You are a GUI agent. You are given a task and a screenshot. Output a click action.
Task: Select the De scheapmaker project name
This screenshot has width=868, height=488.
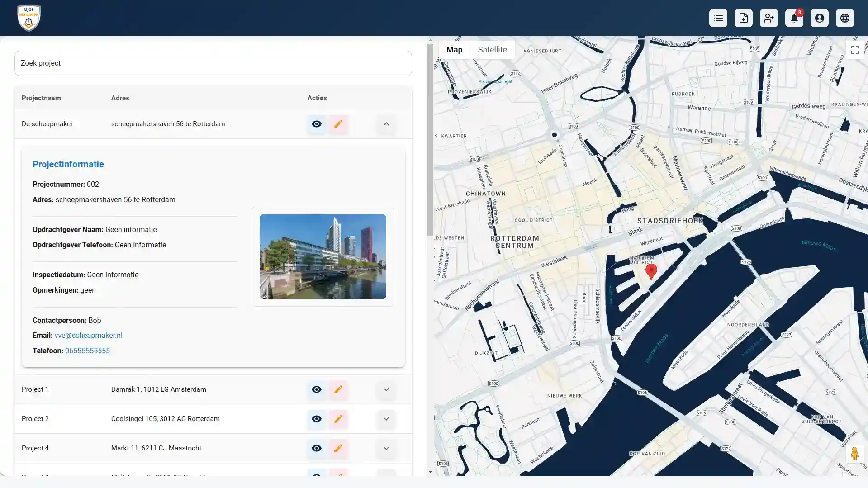tap(47, 124)
